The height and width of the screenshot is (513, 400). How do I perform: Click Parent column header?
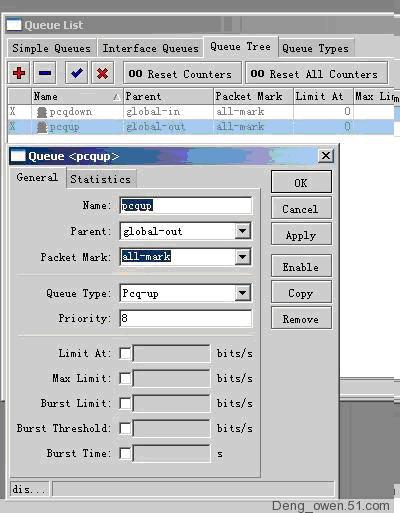coord(168,96)
